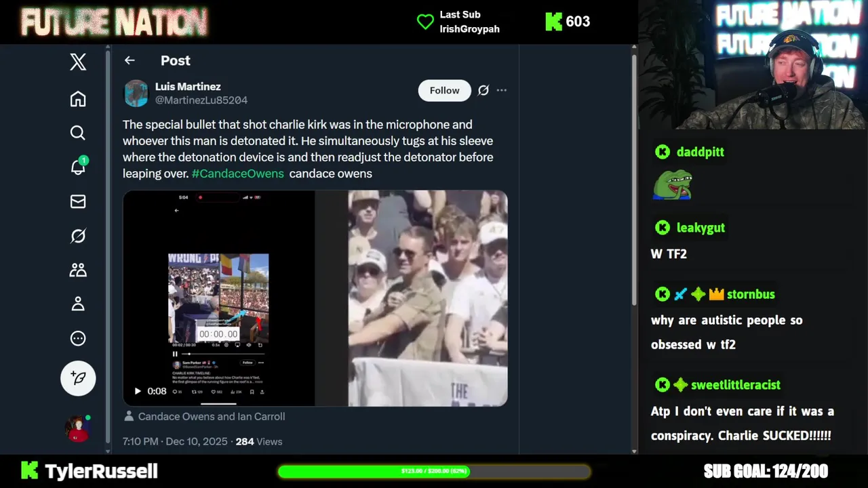This screenshot has width=868, height=488.
Task: Open Messages envelope icon
Action: coord(78,201)
